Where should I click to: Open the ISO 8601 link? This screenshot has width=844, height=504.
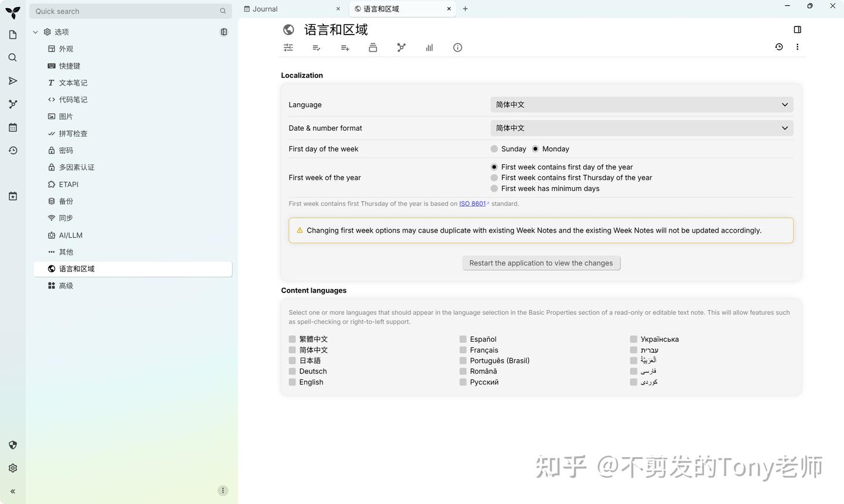[x=472, y=203]
